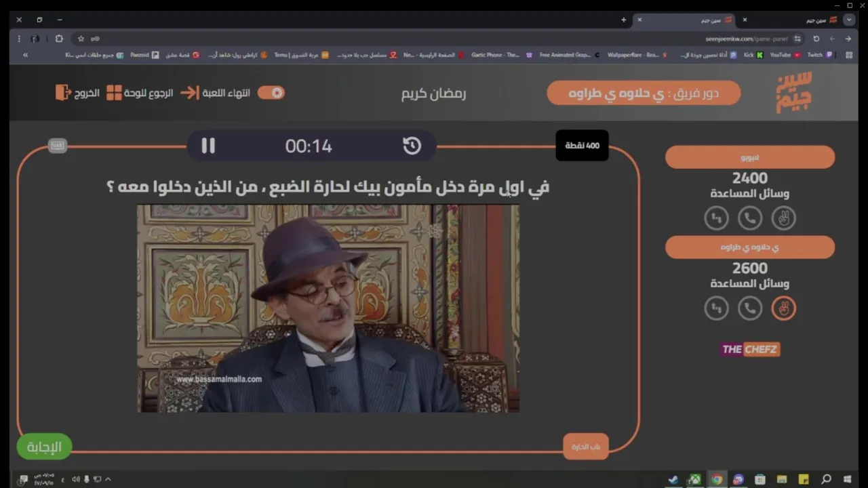This screenshot has height=488, width=868.
Task: Reload the page with refresh icon
Action: tap(816, 39)
